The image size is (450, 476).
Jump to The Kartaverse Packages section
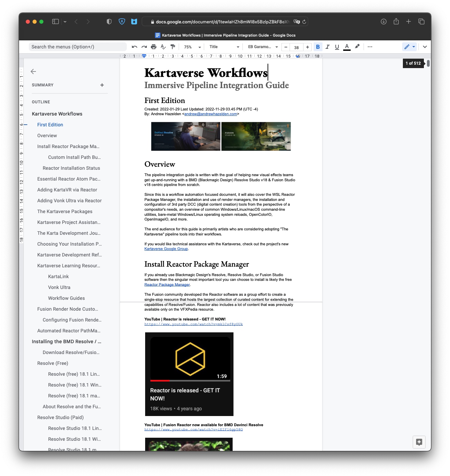(65, 211)
